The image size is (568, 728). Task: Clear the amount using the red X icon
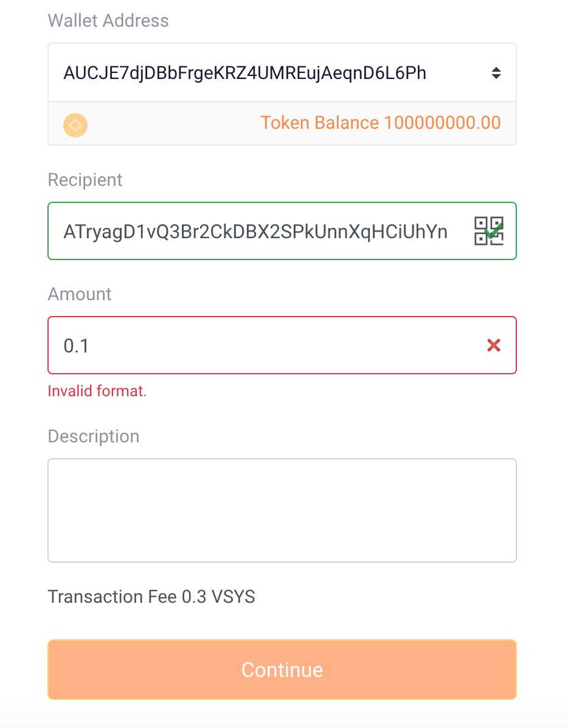click(494, 345)
